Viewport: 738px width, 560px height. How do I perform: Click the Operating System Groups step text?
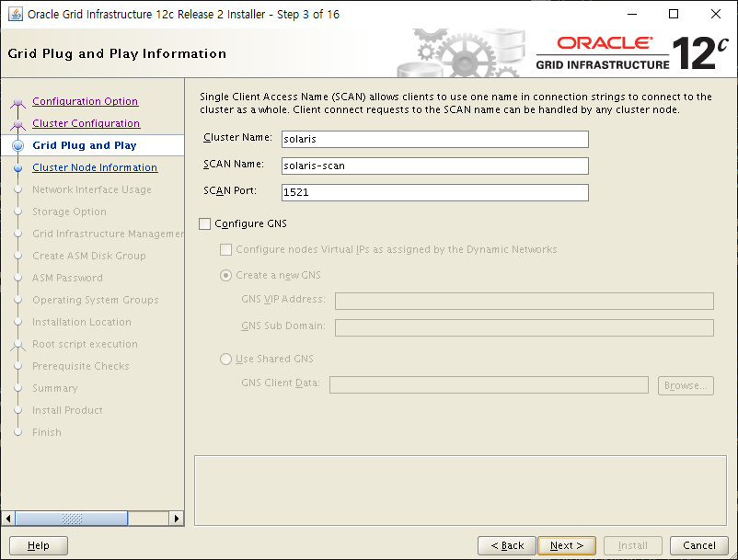click(x=96, y=300)
